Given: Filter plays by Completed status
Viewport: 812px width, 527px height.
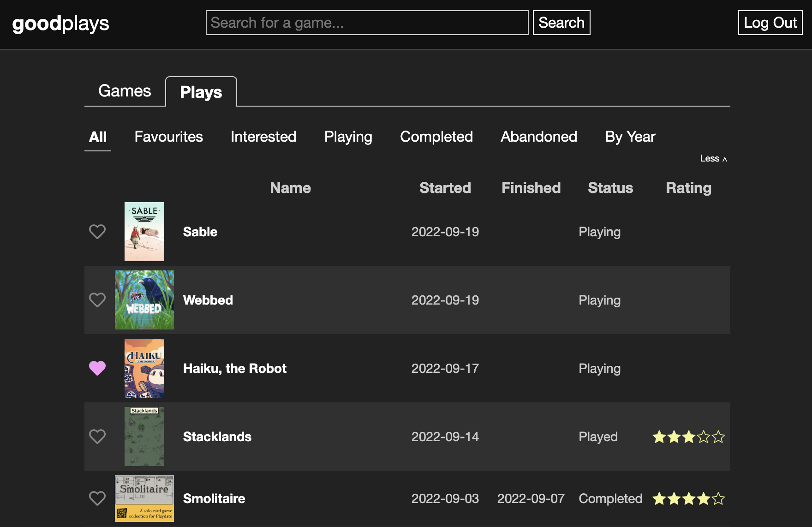Looking at the screenshot, I should tap(436, 137).
